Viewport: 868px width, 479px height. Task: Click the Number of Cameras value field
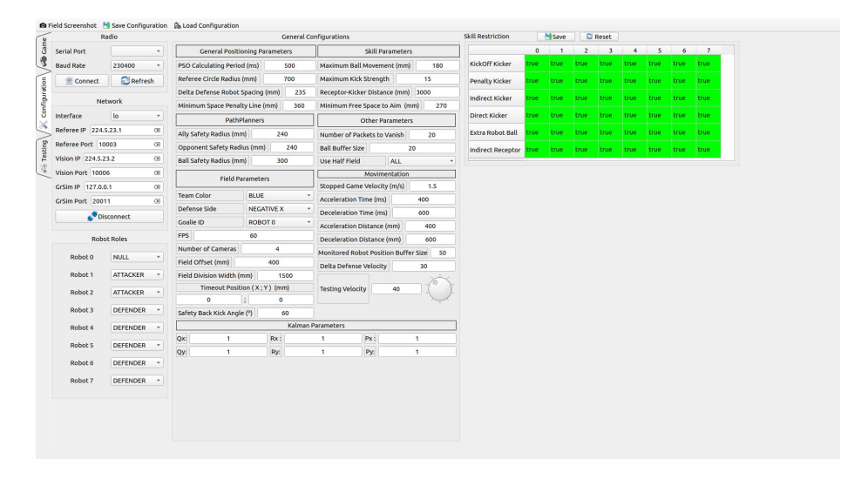(277, 249)
